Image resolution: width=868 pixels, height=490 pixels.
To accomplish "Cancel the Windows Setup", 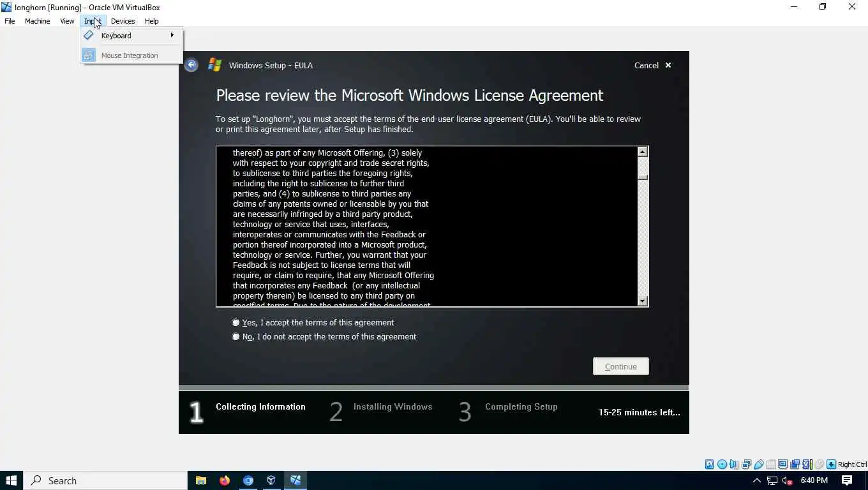I will click(653, 65).
